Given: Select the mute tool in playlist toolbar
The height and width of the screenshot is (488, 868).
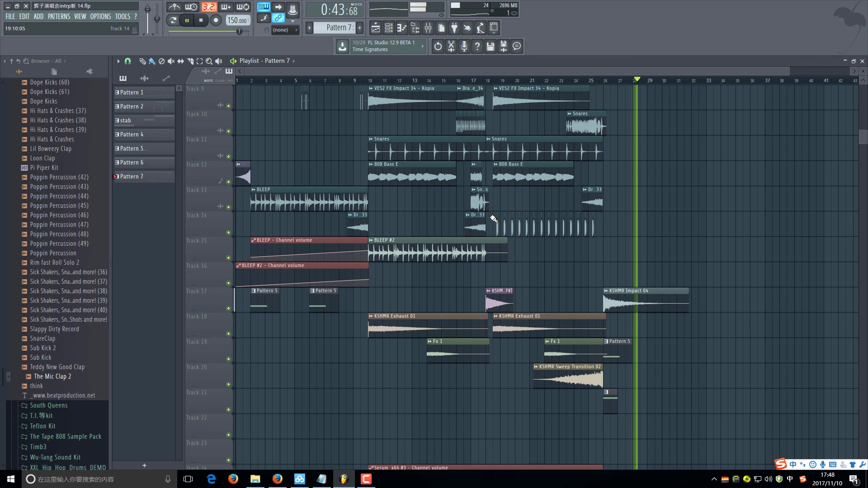Looking at the screenshot, I should pos(171,61).
